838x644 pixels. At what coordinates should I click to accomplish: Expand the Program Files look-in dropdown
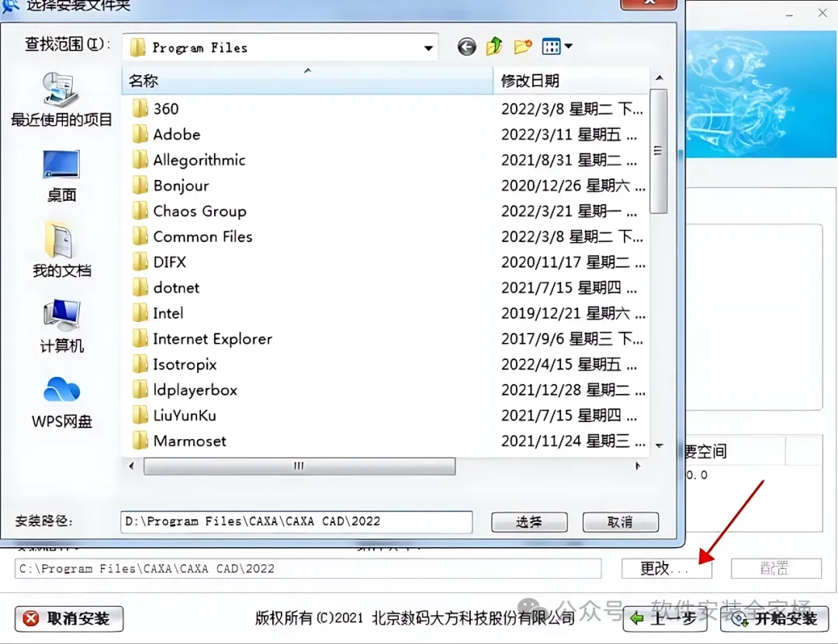point(428,48)
